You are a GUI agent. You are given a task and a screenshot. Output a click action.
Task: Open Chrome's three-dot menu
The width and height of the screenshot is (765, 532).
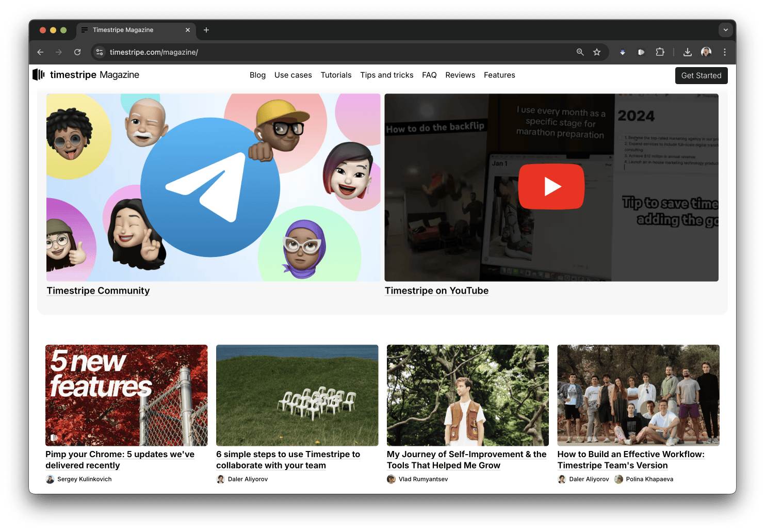click(x=725, y=52)
